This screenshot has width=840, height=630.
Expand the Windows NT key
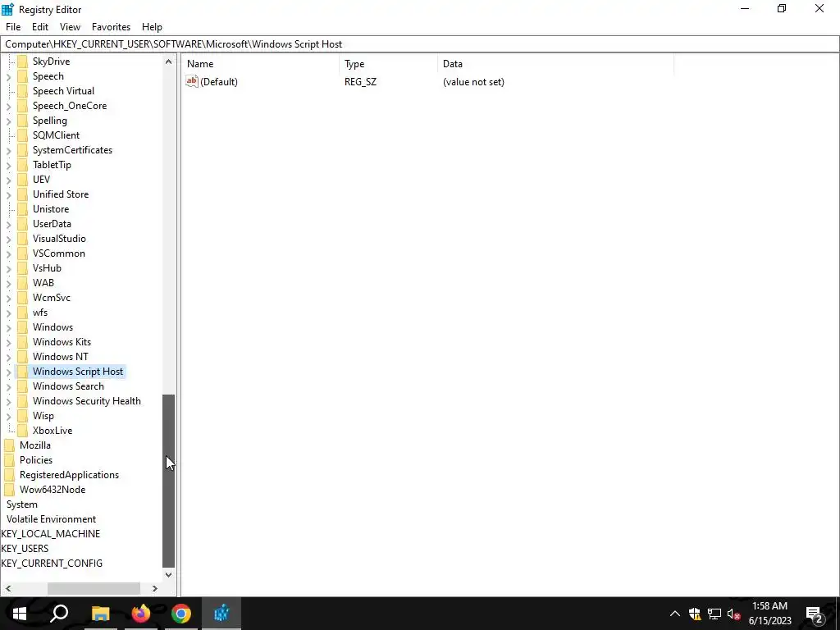point(8,357)
